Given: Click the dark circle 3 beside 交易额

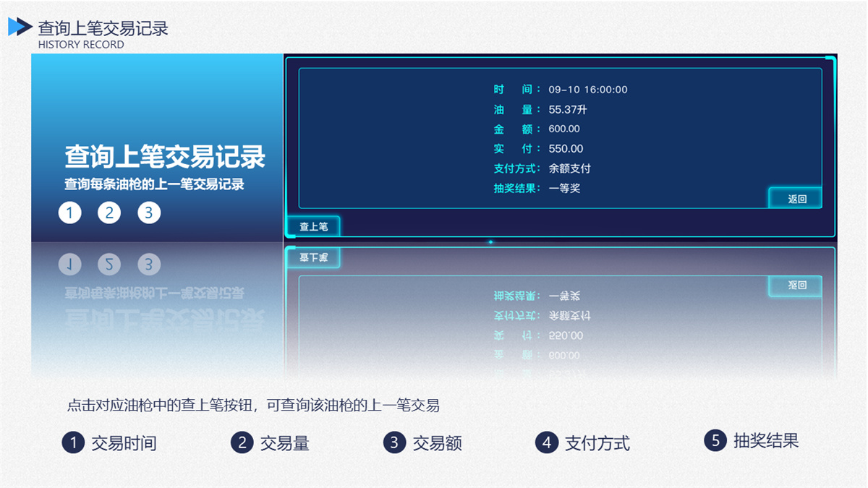Looking at the screenshot, I should click(394, 442).
